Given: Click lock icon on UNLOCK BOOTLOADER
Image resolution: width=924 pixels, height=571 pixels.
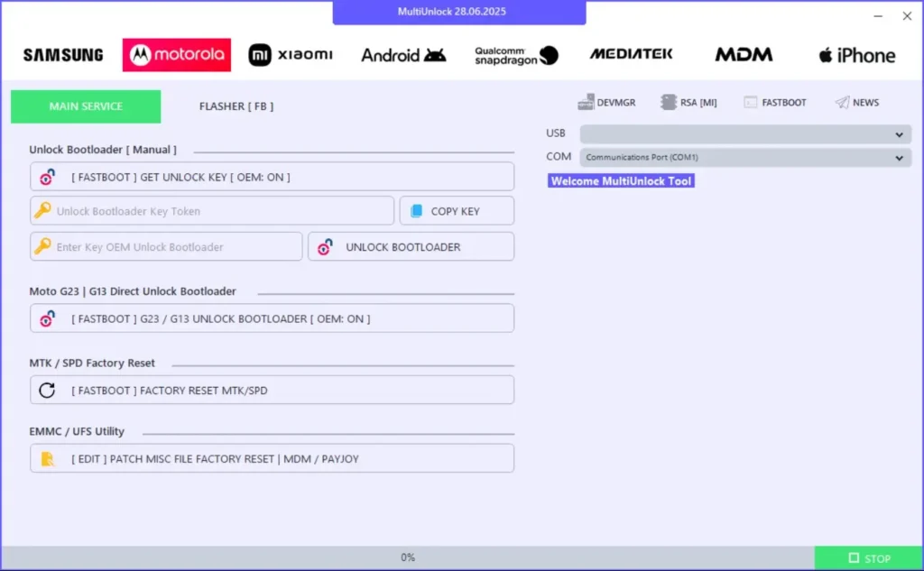Looking at the screenshot, I should pos(325,247).
